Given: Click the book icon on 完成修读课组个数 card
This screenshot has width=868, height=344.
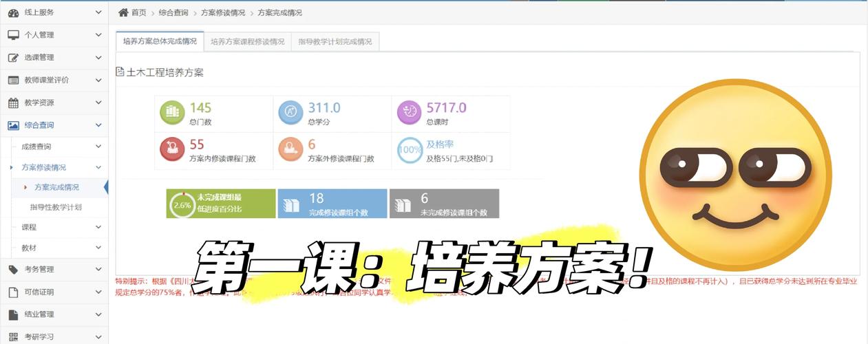Looking at the screenshot, I should [293, 205].
